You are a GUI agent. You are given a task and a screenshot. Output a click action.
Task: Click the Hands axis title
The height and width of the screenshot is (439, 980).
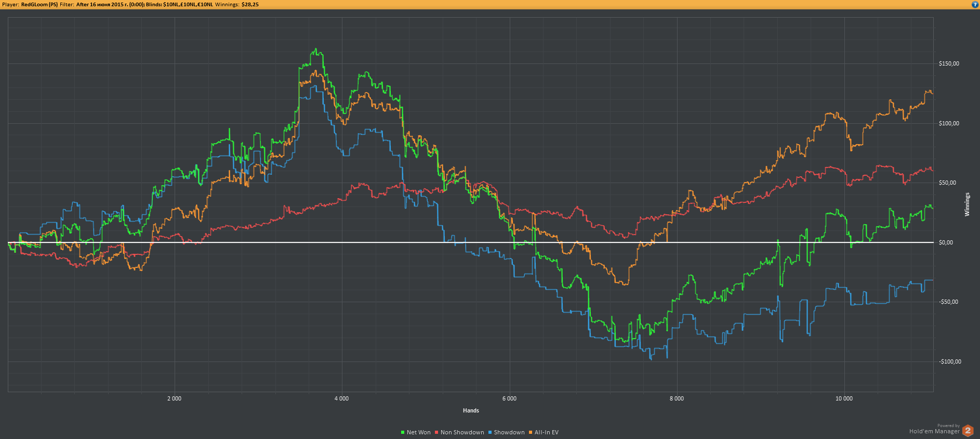click(471, 410)
